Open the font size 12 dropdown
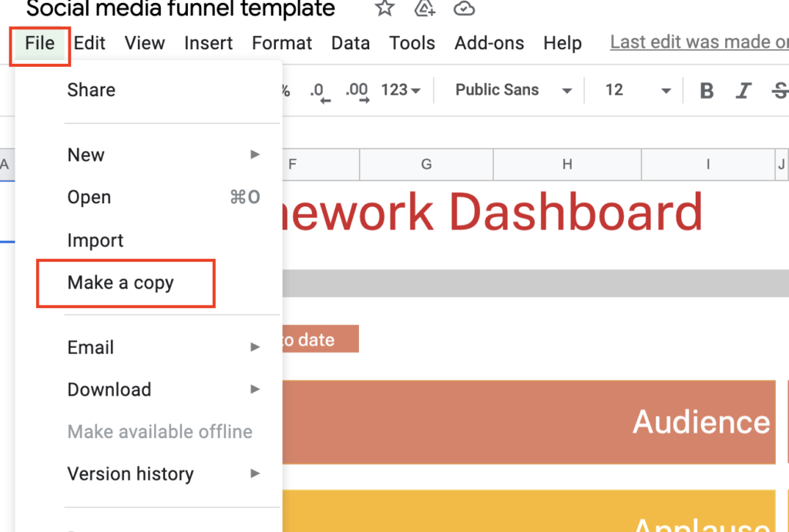 point(638,90)
